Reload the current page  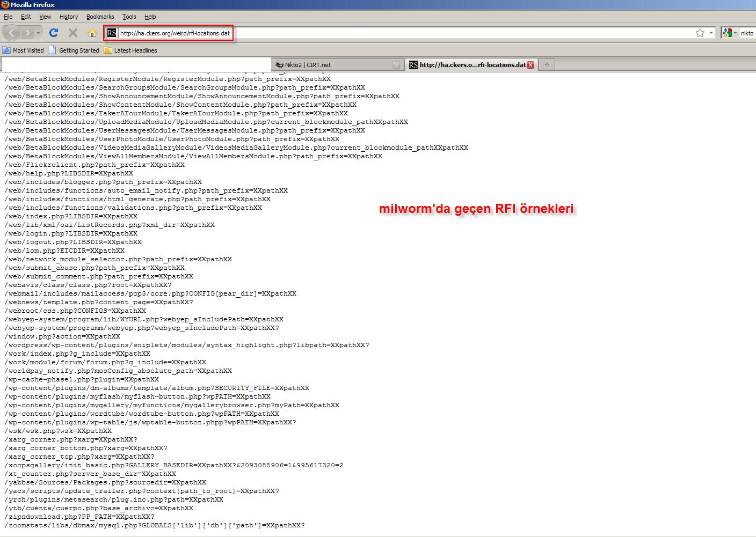[54, 33]
